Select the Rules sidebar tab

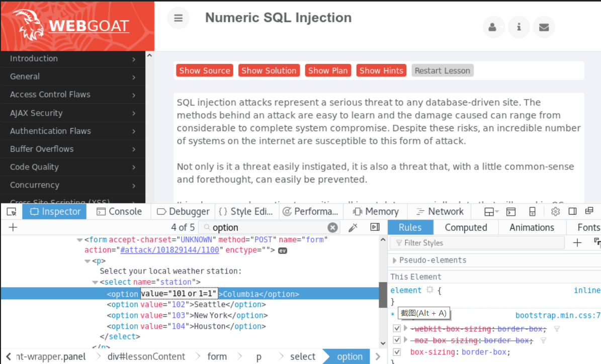point(410,227)
